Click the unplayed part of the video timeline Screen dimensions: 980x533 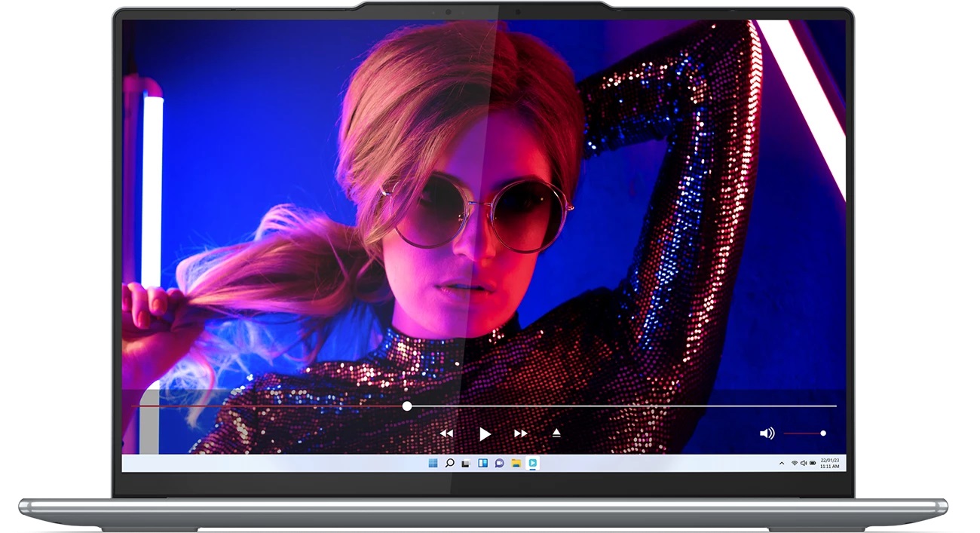coord(624,406)
